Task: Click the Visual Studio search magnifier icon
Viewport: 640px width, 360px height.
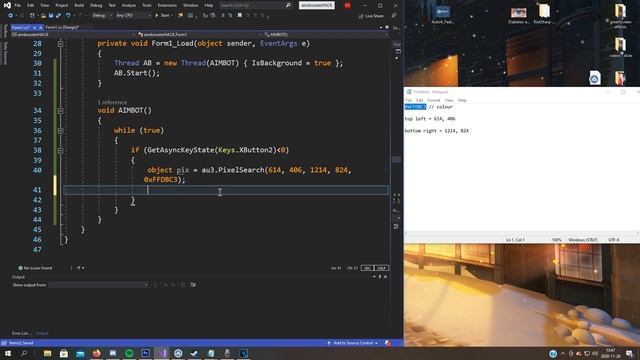Action: point(288,5)
